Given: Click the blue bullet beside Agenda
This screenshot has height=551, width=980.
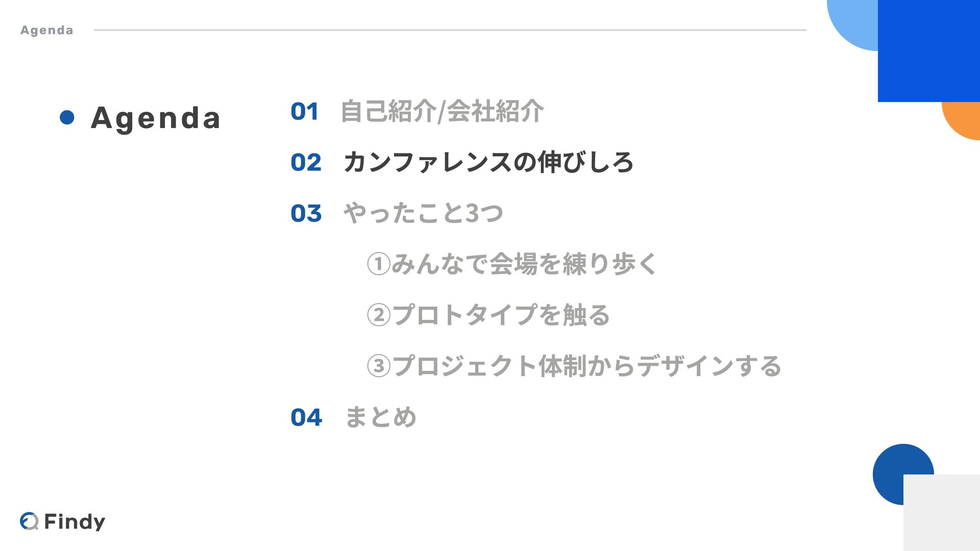Looking at the screenshot, I should tap(67, 117).
